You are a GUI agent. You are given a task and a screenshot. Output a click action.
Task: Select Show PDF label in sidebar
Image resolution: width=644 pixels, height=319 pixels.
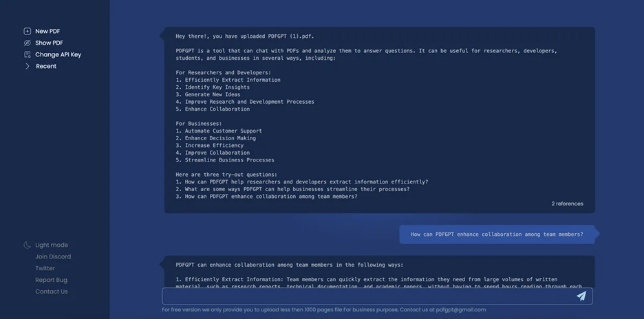(x=50, y=43)
